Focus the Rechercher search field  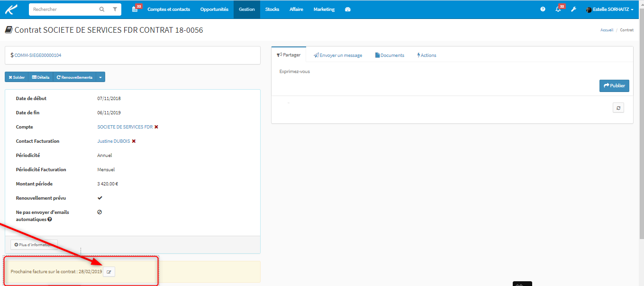(x=63, y=9)
